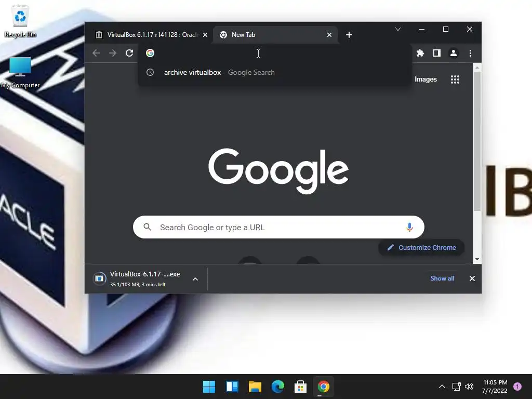Click Show all downloads
Screen dimensions: 532x399
pyautogui.click(x=442, y=278)
